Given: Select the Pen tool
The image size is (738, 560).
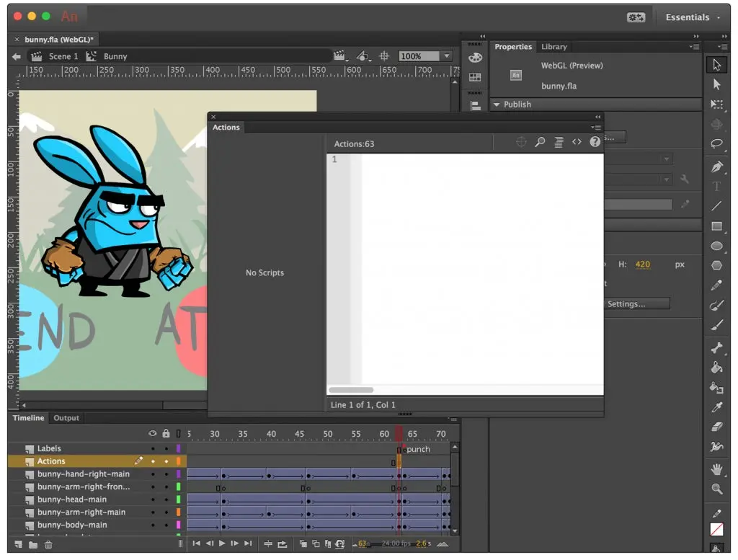Looking at the screenshot, I should click(x=717, y=167).
